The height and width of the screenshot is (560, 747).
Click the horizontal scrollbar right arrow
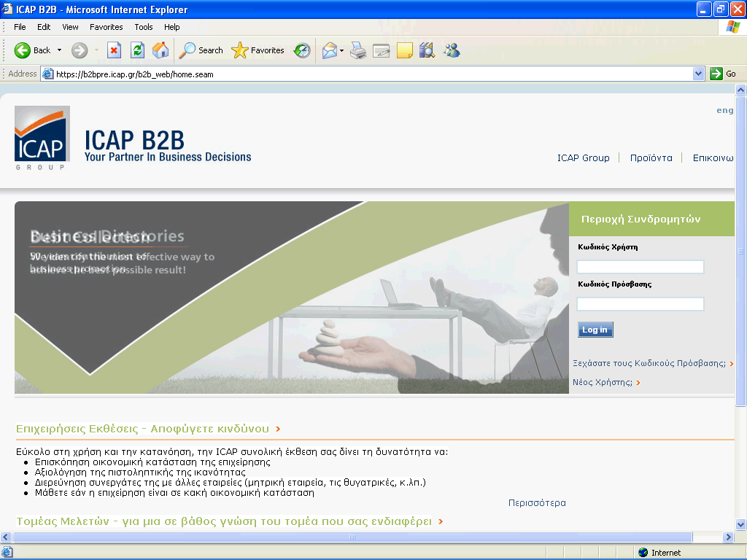point(728,537)
